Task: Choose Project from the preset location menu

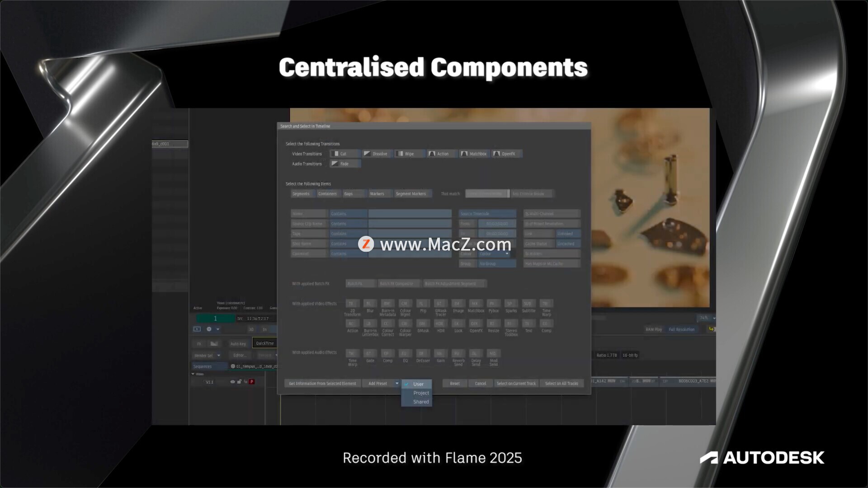Action: click(417, 393)
